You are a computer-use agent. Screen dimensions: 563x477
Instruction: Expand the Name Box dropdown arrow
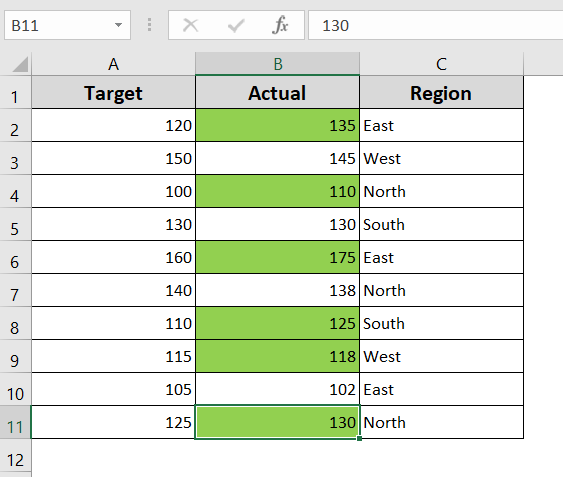coord(118,25)
